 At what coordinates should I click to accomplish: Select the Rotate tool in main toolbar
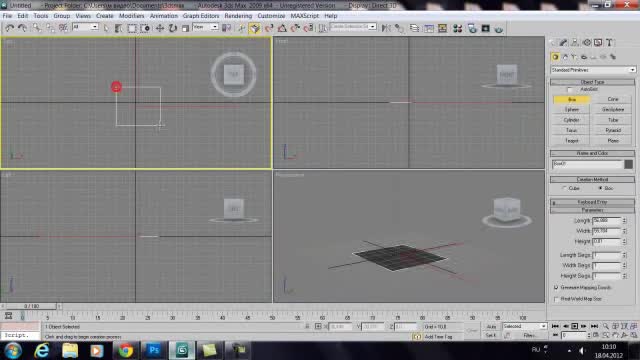173,28
